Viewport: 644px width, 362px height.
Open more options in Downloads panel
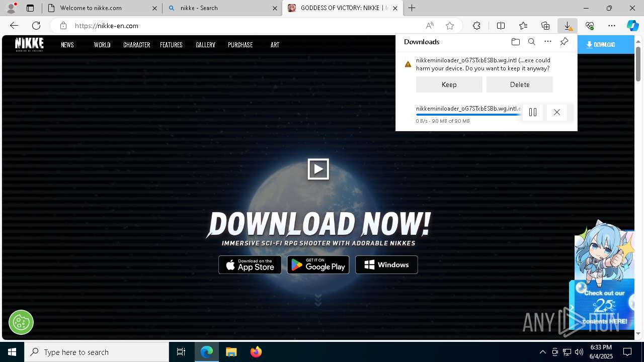pos(548,42)
